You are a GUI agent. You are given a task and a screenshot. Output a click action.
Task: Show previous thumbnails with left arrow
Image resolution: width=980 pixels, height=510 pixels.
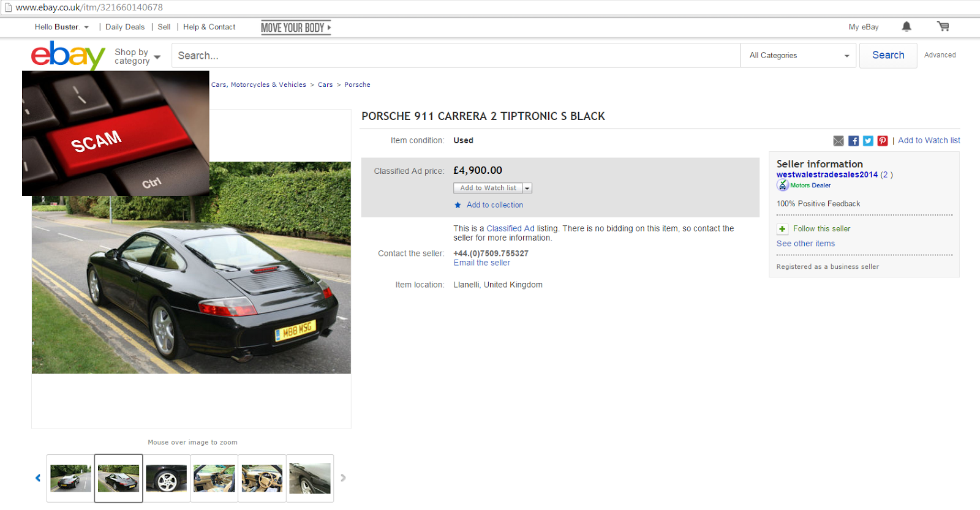(x=38, y=478)
